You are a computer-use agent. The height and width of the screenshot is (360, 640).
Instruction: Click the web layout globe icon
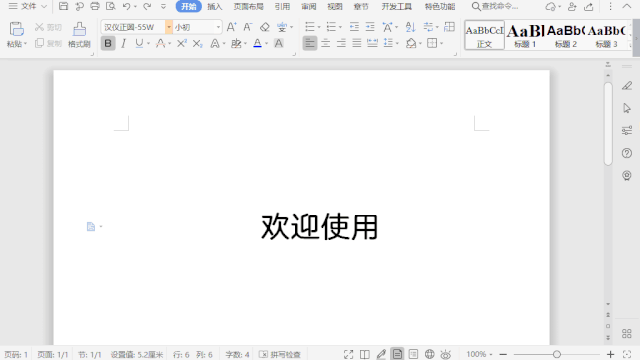tap(429, 354)
